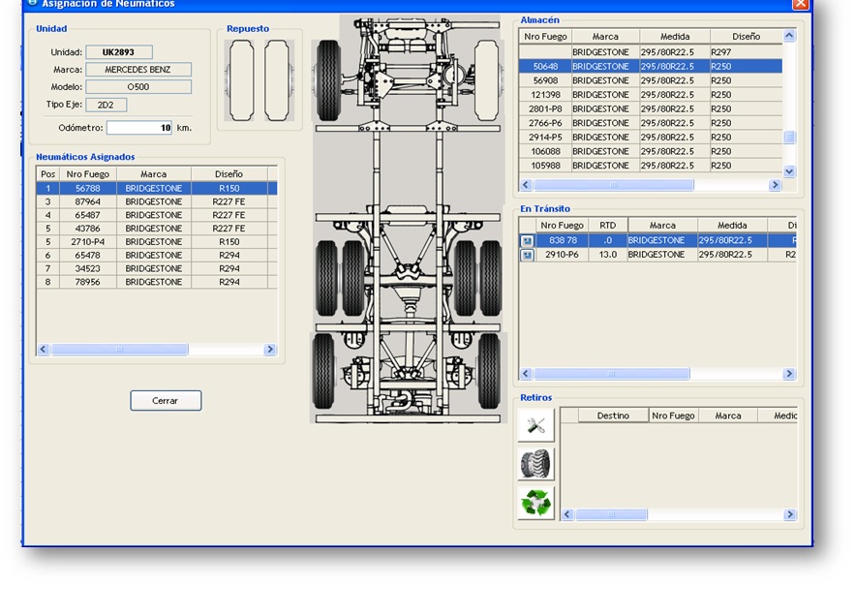Click the Modelo field showing O500
Image resolution: width=855 pixels, height=616 pixels.
coord(138,87)
